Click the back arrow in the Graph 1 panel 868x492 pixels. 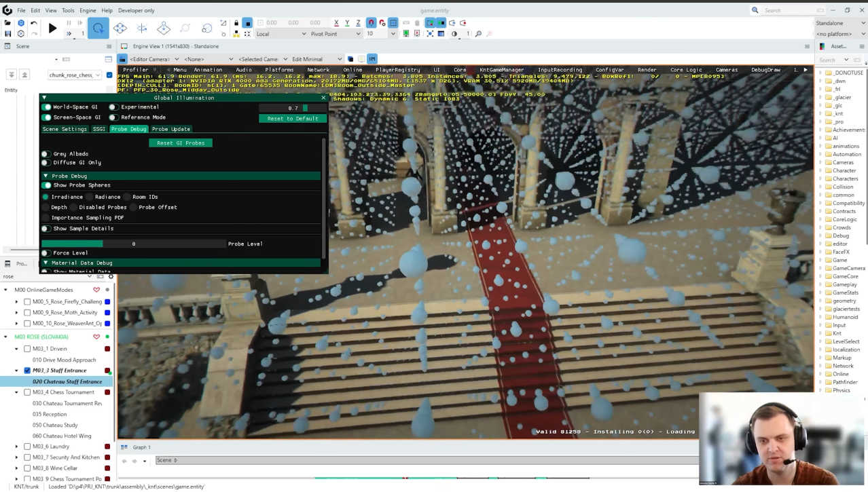(x=124, y=461)
